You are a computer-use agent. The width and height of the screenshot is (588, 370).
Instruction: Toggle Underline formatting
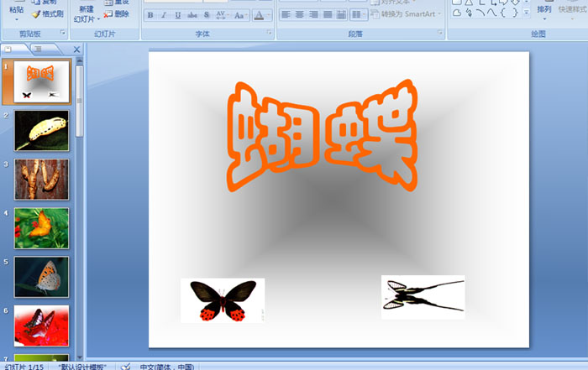[x=178, y=15]
